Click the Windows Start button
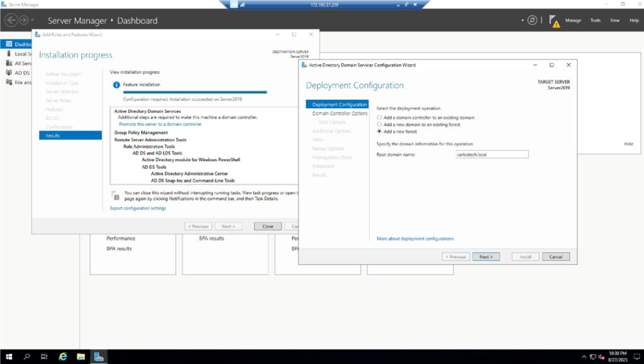The width and height of the screenshot is (644, 364). point(9,356)
